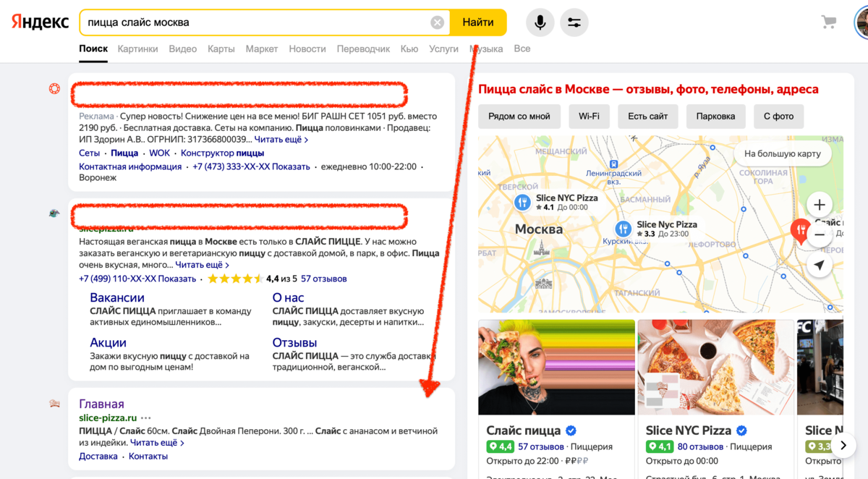The image size is (868, 479).
Task: Open the Сеты ad sitelink
Action: pos(90,153)
